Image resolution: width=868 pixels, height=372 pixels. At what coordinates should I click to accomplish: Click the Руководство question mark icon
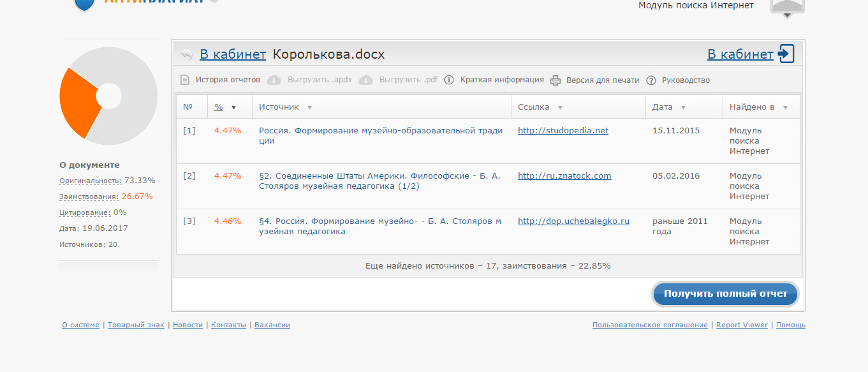coord(651,80)
